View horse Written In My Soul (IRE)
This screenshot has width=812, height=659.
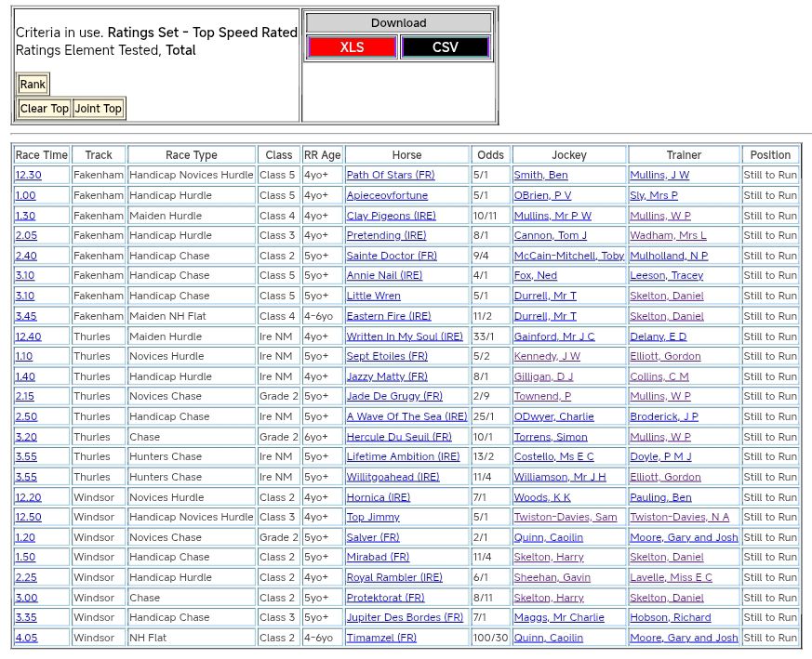coord(404,336)
